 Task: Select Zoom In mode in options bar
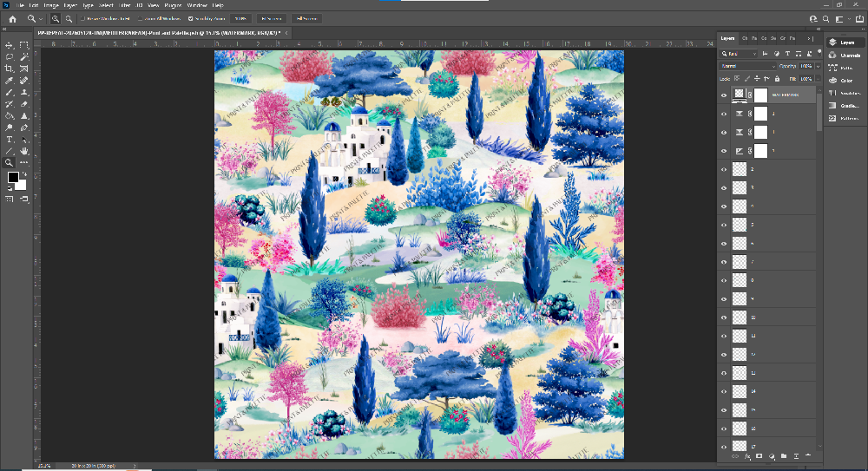click(x=56, y=19)
